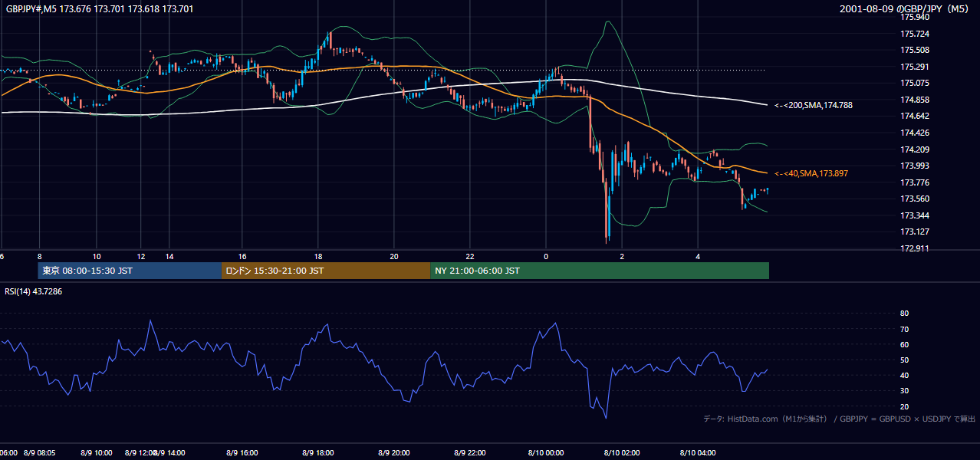Click the 8/9 20:00 bottom date label
This screenshot has width=980, height=460.
394,453
